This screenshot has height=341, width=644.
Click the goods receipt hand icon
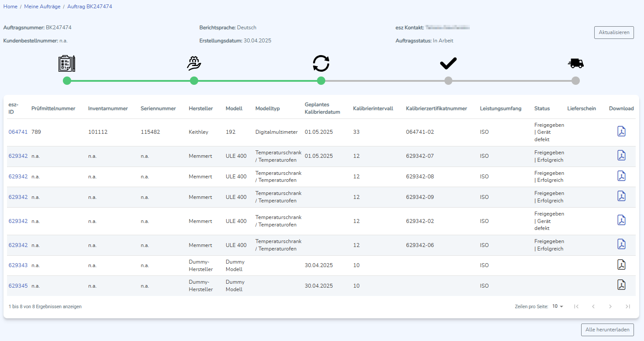pos(194,63)
